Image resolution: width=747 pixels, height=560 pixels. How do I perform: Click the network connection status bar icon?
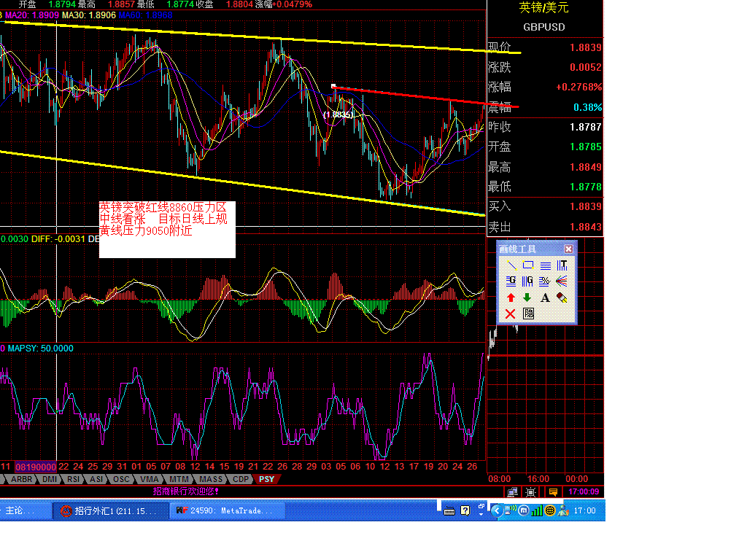click(513, 492)
